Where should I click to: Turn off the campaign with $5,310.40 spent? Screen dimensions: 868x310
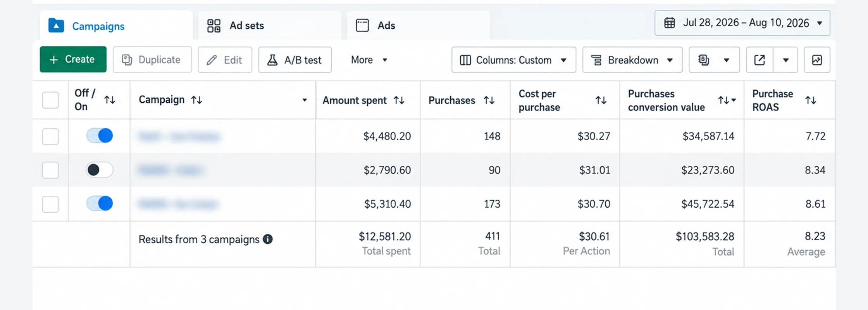click(x=100, y=203)
